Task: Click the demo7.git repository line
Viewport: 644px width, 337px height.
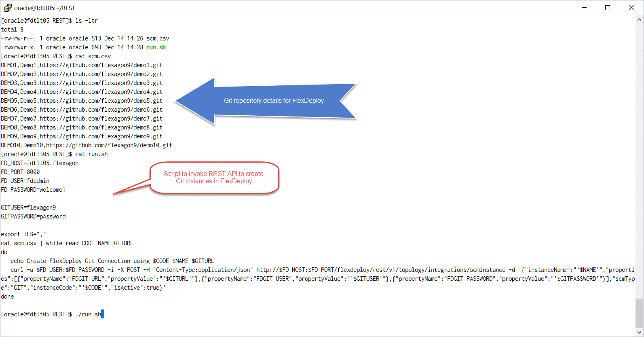Action: point(82,119)
